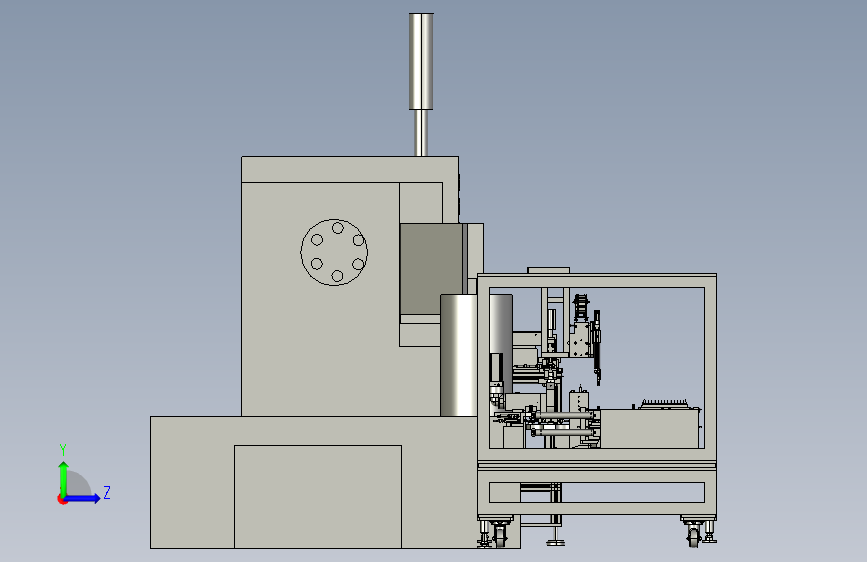The width and height of the screenshot is (867, 562).
Task: Select the top beam of the aluminum frame
Action: pyautogui.click(x=597, y=280)
